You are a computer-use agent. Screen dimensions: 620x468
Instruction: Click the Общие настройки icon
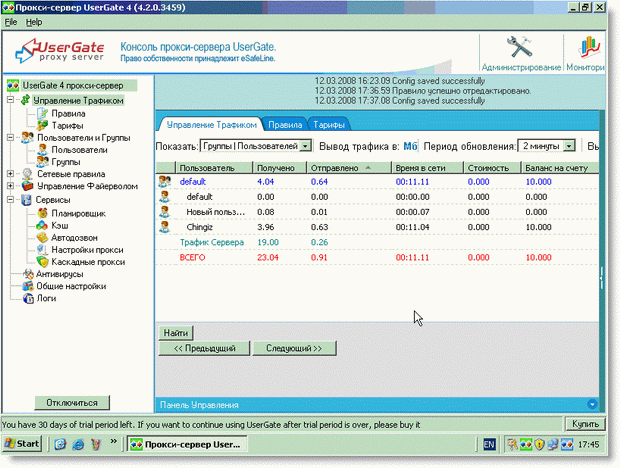tap(28, 286)
